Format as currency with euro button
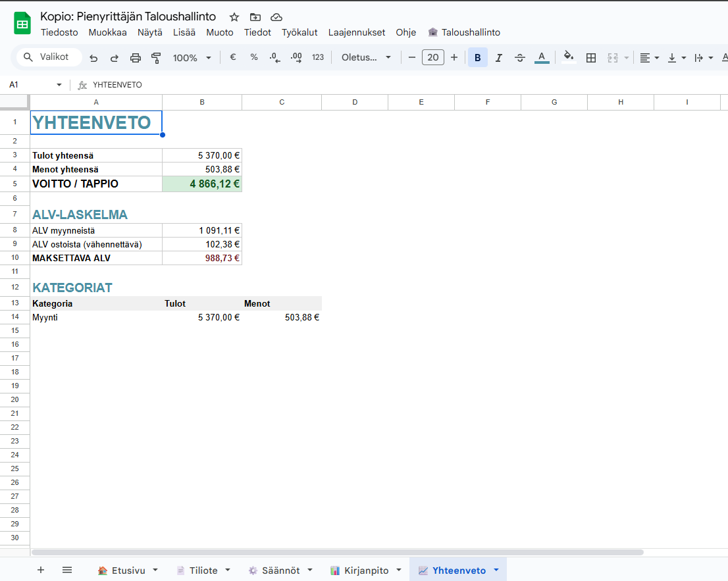This screenshot has width=728, height=581. point(233,58)
